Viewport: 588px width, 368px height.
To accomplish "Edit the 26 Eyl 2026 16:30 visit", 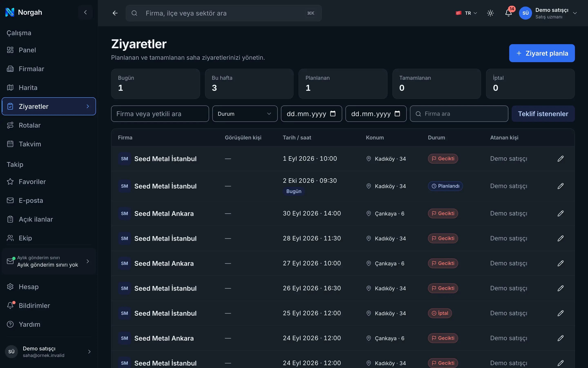I will tap(560, 288).
